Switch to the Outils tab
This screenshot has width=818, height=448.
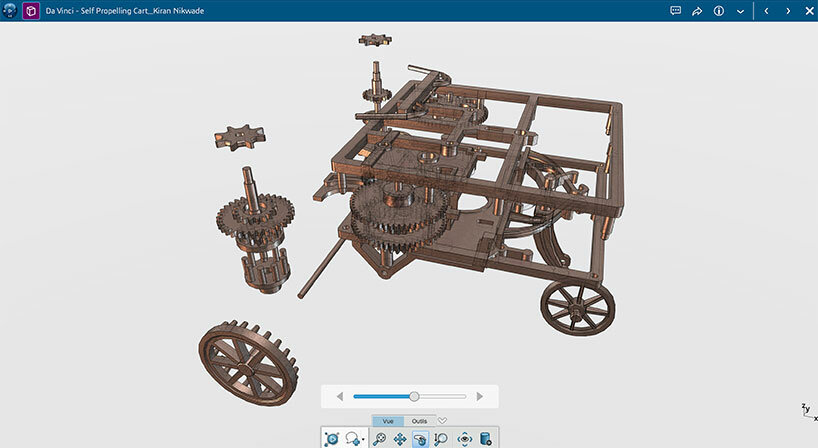coord(419,421)
